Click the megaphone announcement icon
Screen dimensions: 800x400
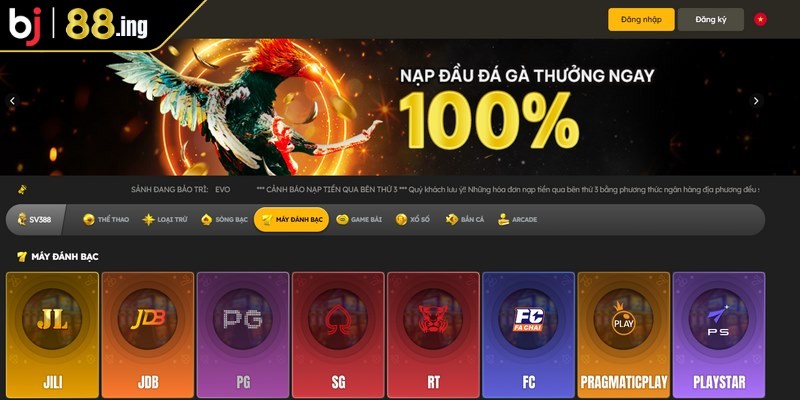tap(22, 190)
